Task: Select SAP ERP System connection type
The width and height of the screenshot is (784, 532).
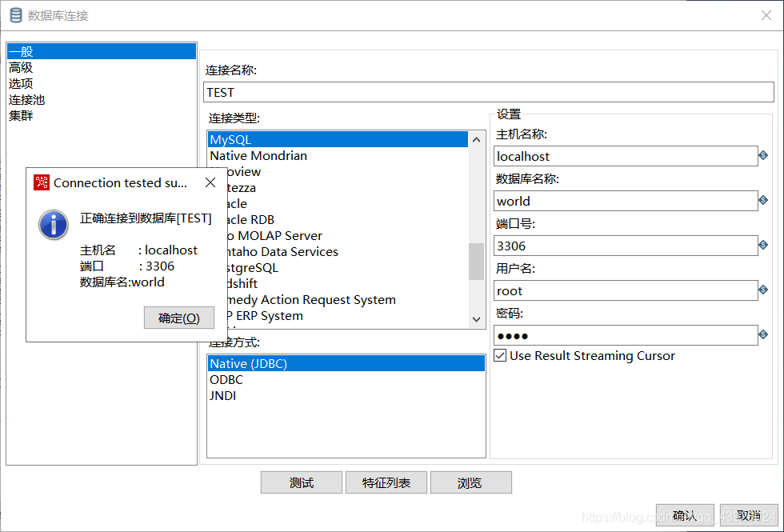Action: click(347, 315)
